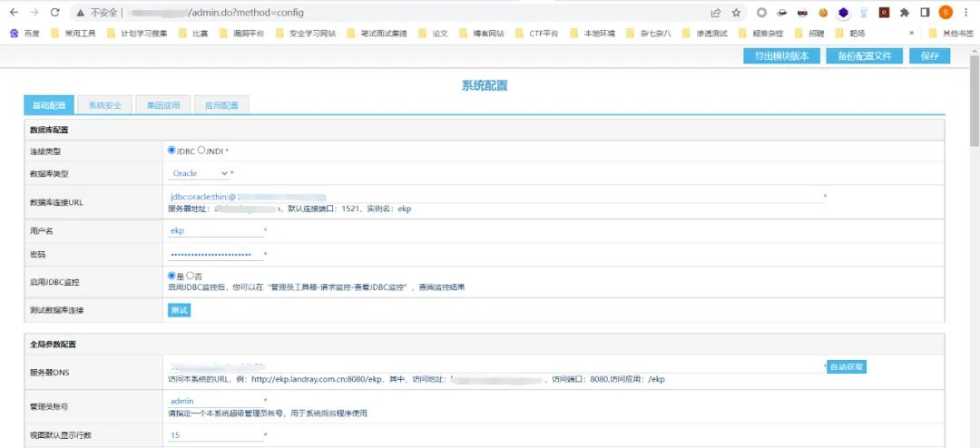Viewport: 980px width, 448px height.
Task: Open the 笔试面试集锦 bookmark folder
Action: click(x=377, y=34)
